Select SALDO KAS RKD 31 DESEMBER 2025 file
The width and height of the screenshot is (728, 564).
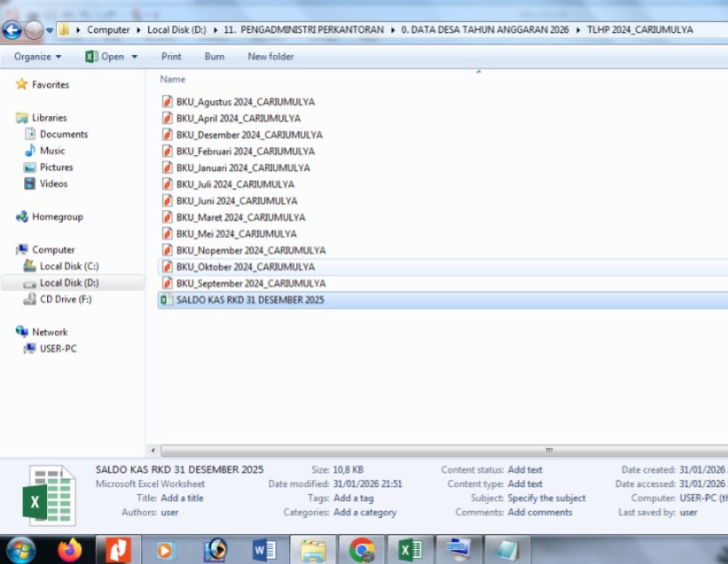click(x=249, y=300)
